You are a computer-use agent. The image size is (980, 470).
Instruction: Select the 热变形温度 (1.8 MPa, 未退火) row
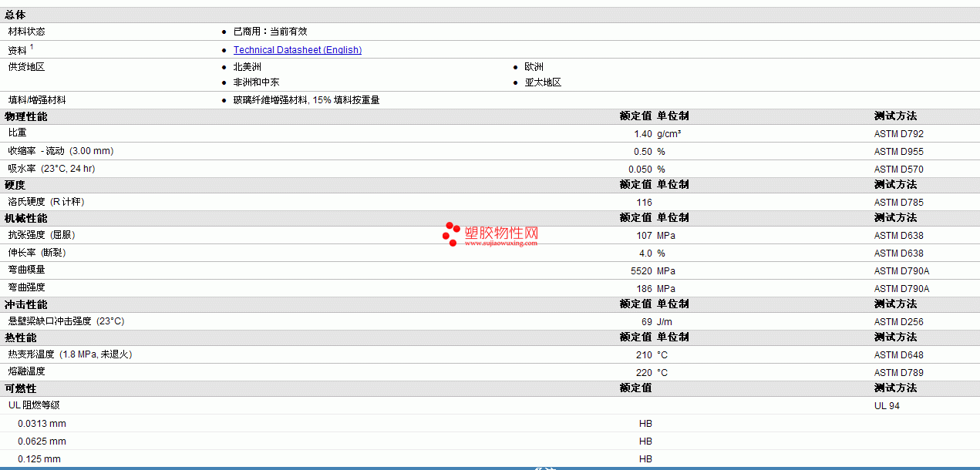[490, 354]
